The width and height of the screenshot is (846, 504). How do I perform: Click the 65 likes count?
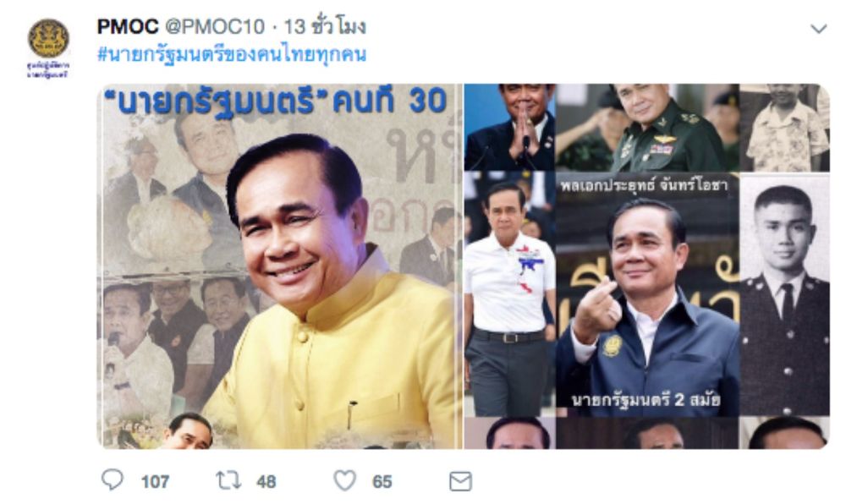(x=382, y=481)
